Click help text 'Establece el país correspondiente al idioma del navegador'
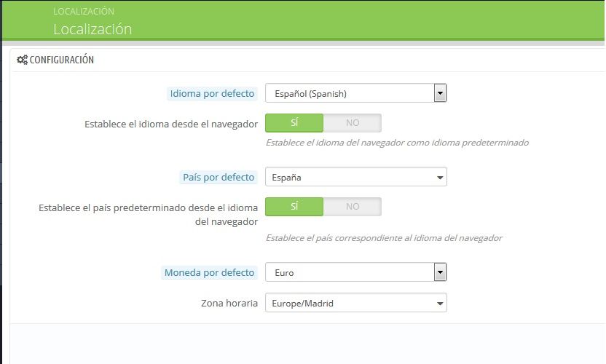This screenshot has height=364, width=606. (384, 238)
